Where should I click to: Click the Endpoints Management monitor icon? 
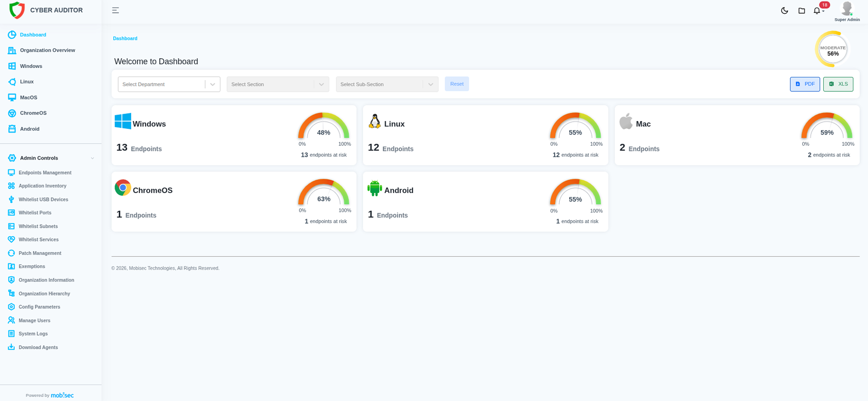pyautogui.click(x=12, y=172)
